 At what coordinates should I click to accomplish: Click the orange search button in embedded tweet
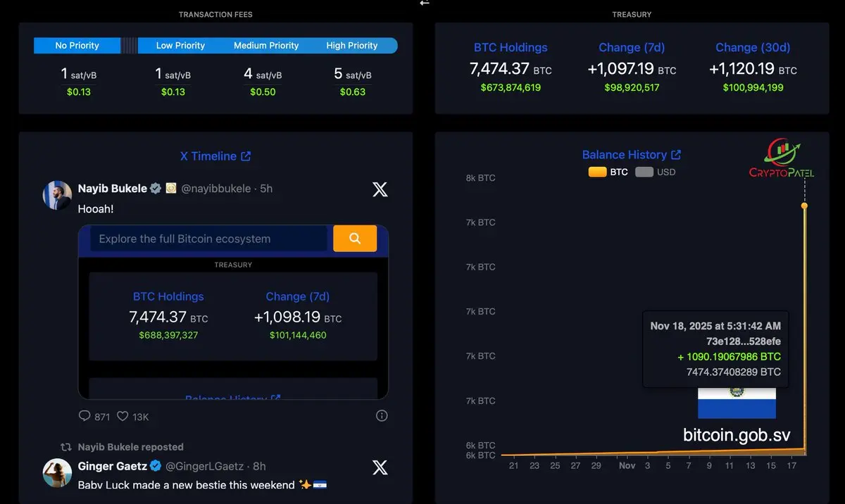pos(355,239)
